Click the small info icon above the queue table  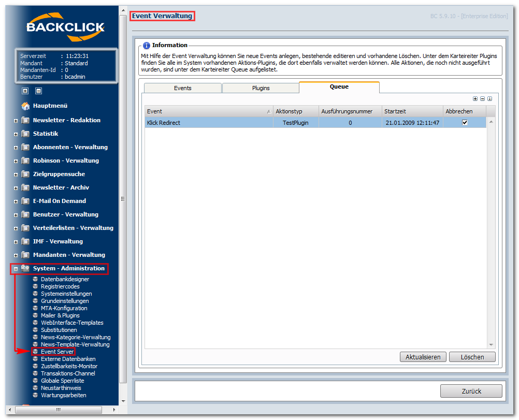pyautogui.click(x=490, y=98)
